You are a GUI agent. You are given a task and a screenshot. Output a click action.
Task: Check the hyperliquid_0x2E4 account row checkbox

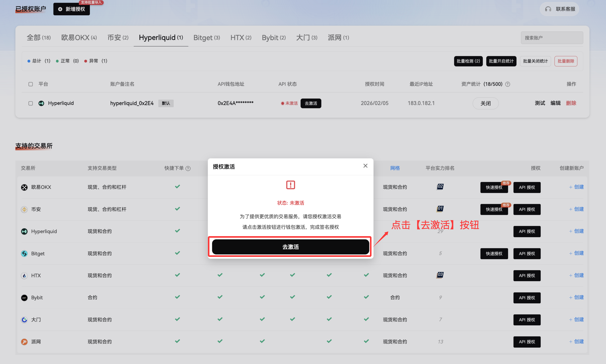point(31,103)
